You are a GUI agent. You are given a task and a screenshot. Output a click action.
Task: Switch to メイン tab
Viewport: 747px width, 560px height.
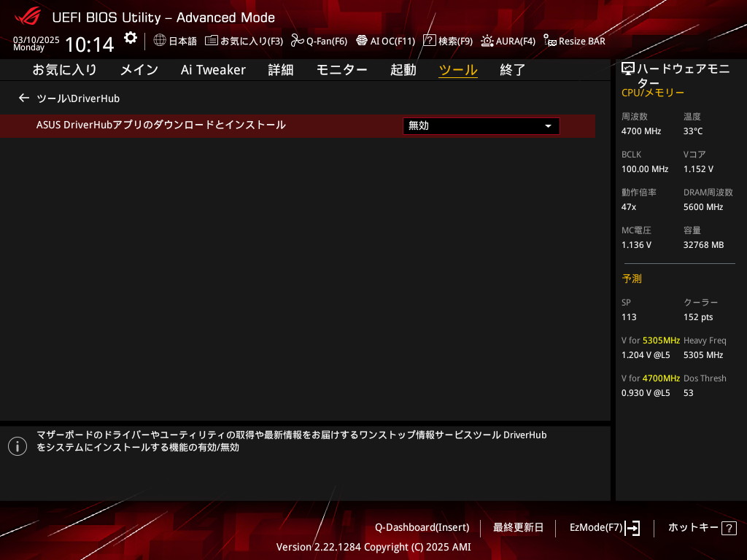[139, 70]
